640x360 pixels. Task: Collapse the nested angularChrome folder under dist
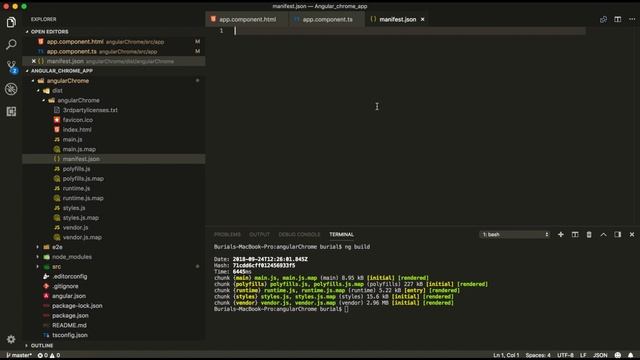(78, 100)
